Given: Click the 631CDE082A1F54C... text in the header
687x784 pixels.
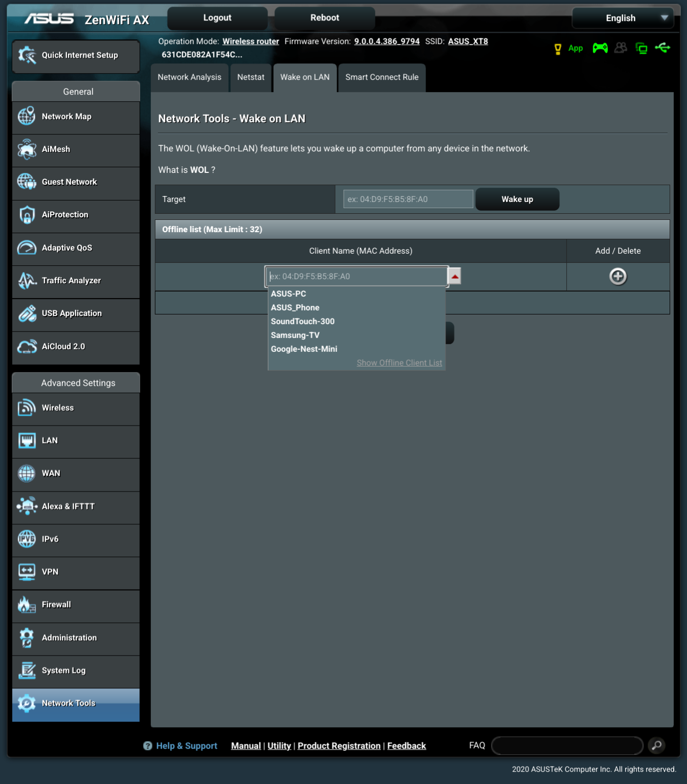Looking at the screenshot, I should (202, 55).
